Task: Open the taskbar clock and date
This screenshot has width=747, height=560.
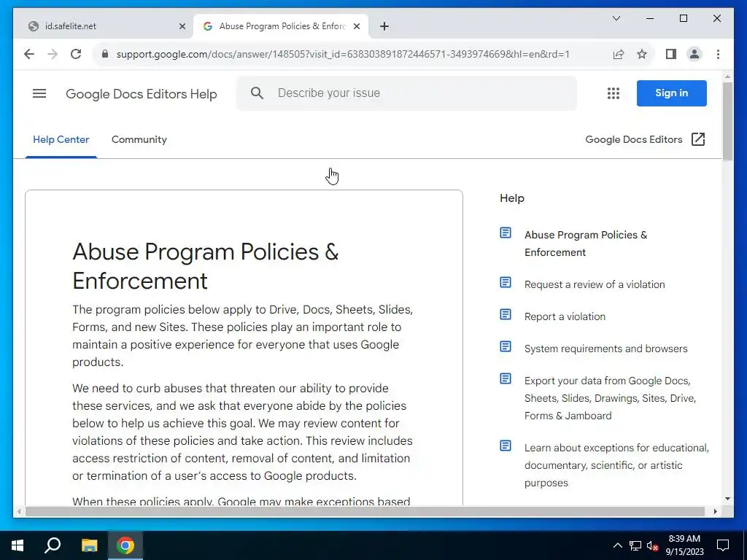Action: pyautogui.click(x=684, y=545)
